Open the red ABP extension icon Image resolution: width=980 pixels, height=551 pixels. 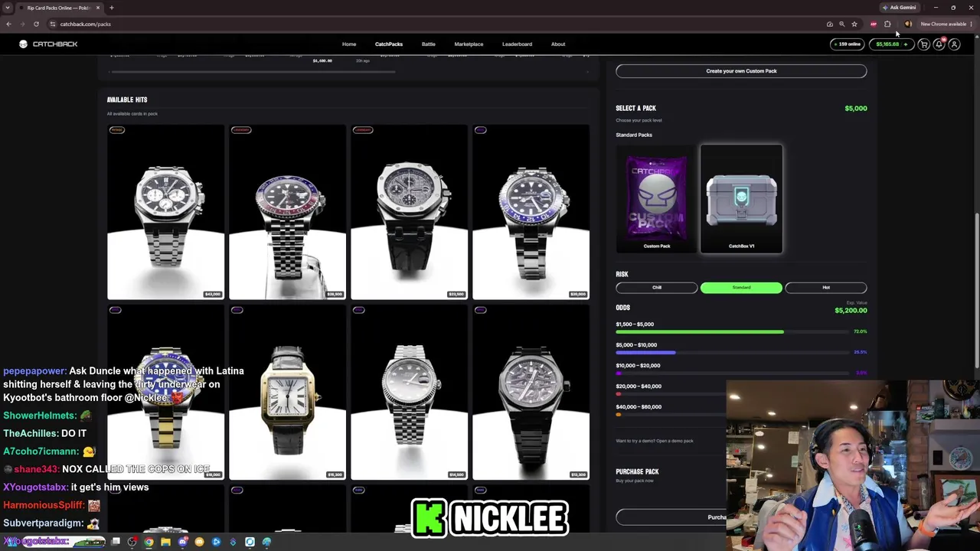[874, 24]
